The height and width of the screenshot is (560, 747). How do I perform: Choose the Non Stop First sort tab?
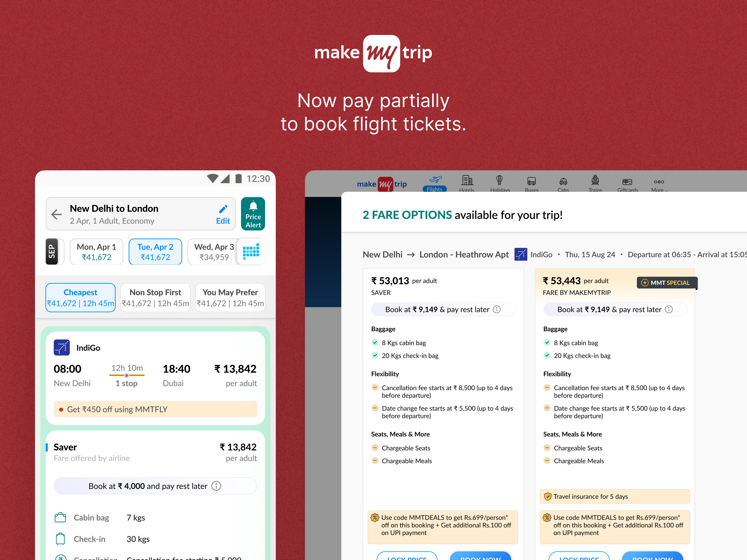[x=155, y=297]
